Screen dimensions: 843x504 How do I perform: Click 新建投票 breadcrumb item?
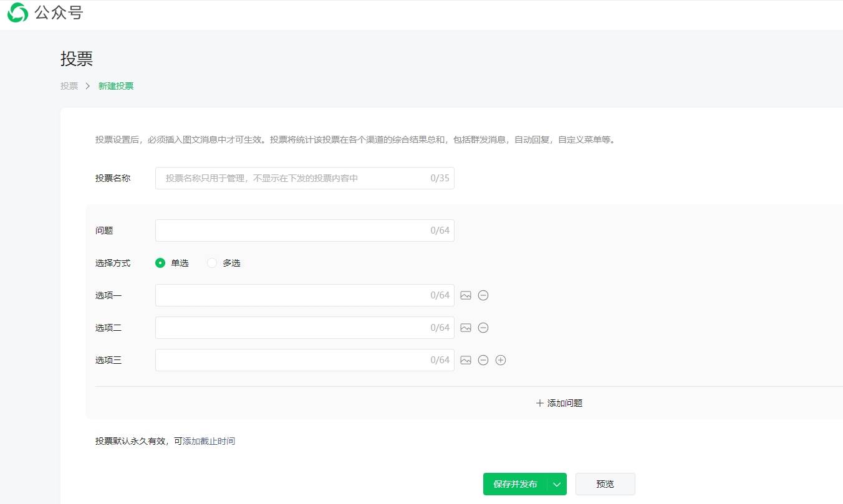point(116,86)
